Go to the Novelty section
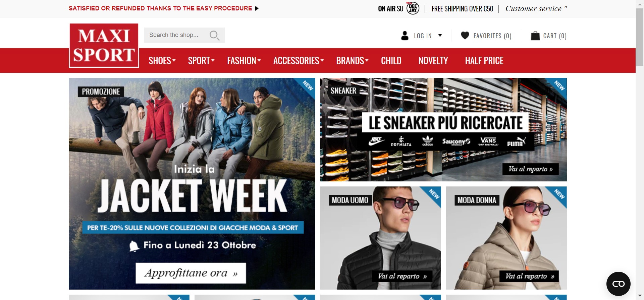This screenshot has width=644, height=300. coord(433,60)
